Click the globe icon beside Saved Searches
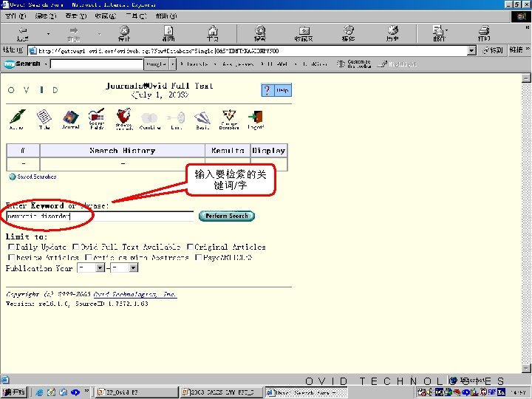 click(13, 177)
